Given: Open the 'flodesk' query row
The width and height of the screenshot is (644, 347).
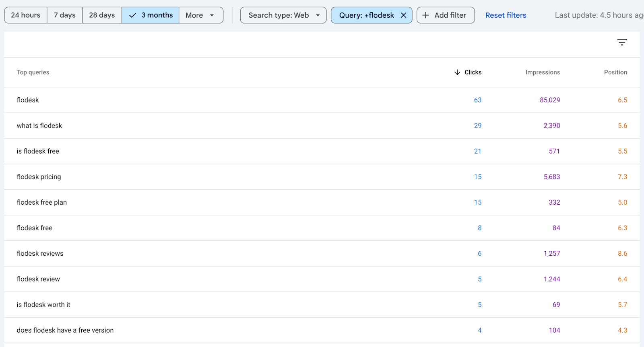Looking at the screenshot, I should click(322, 100).
